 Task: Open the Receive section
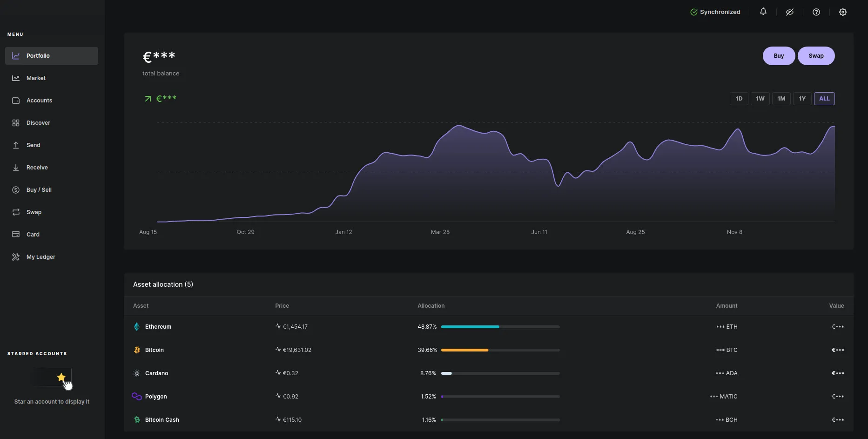click(37, 167)
